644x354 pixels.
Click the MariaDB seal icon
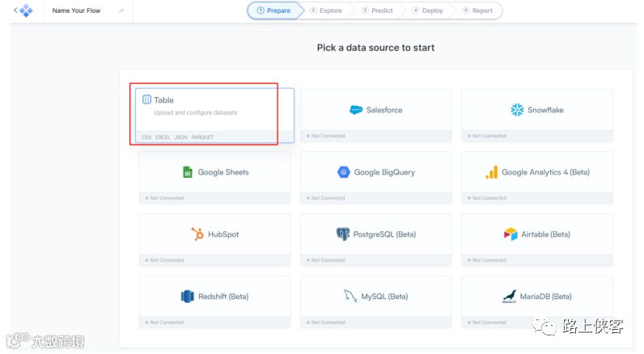click(x=509, y=297)
